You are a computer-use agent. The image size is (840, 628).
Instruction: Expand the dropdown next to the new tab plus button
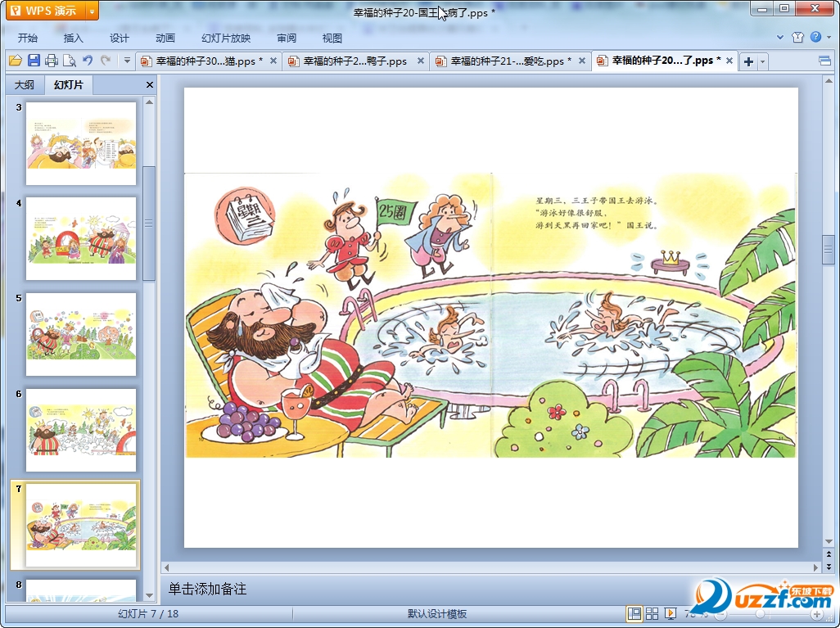[762, 61]
